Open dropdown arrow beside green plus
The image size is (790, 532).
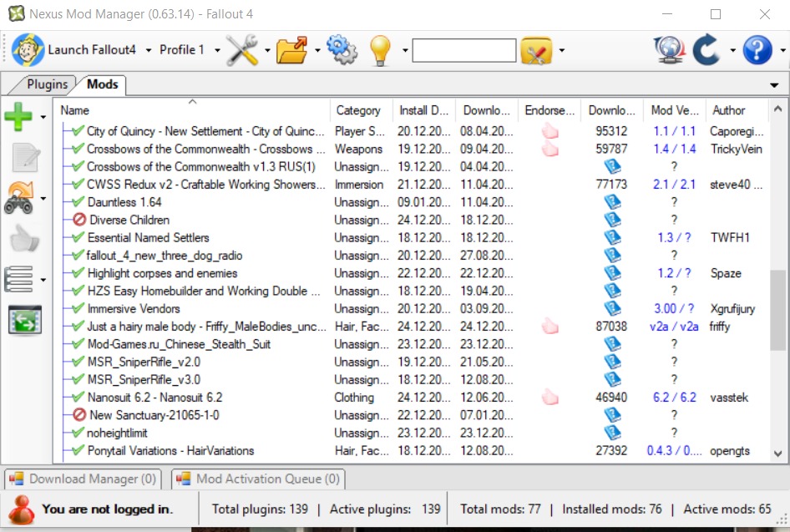(x=43, y=117)
